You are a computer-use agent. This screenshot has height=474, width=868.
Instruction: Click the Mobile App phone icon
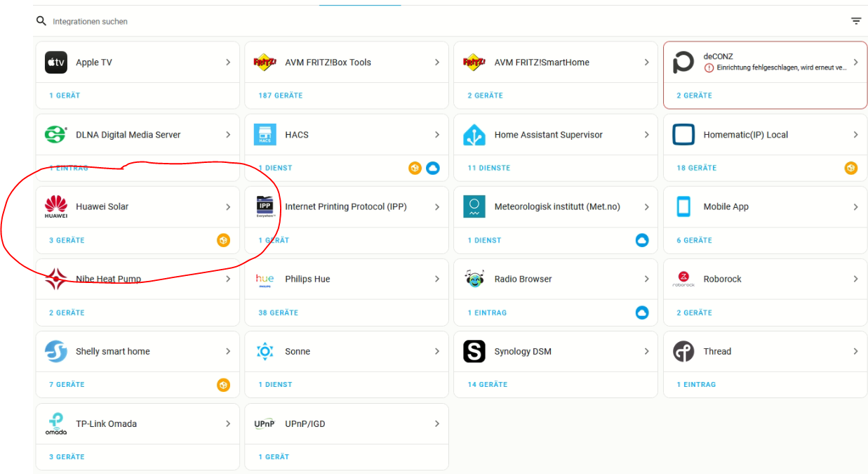[x=683, y=207]
